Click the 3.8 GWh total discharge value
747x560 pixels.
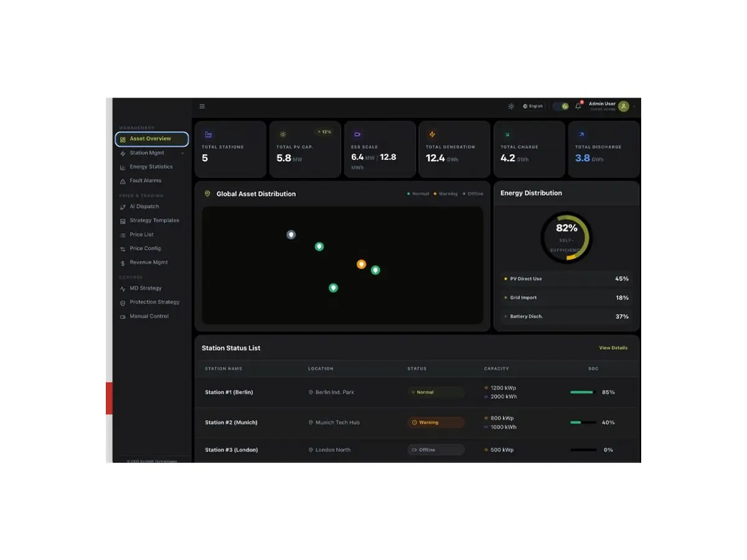pos(589,158)
